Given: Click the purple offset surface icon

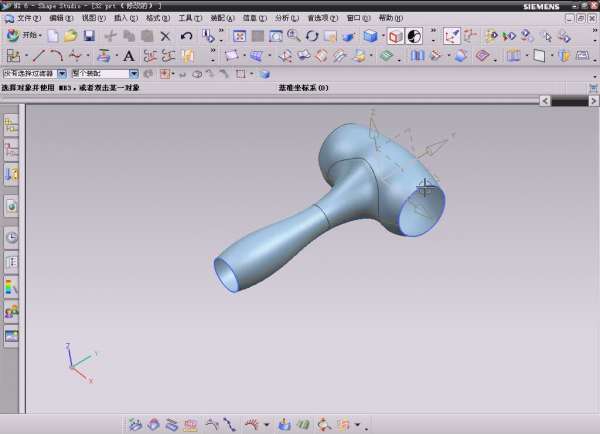Looking at the screenshot, I should point(482,56).
